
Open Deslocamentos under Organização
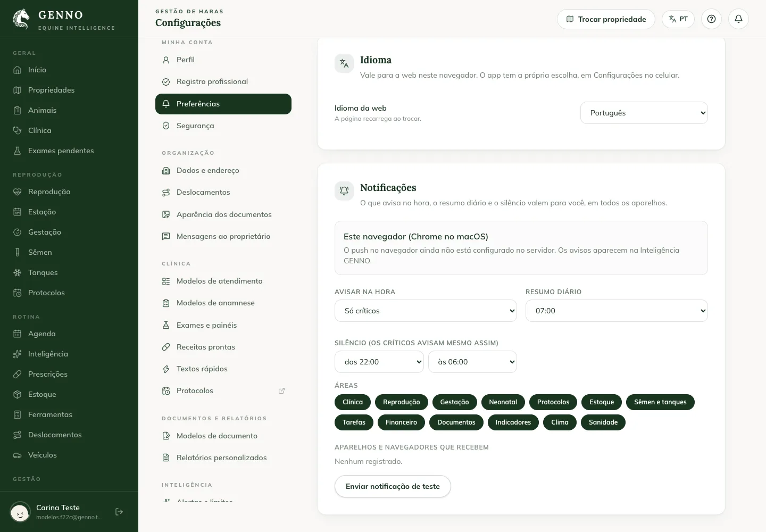tap(223, 193)
